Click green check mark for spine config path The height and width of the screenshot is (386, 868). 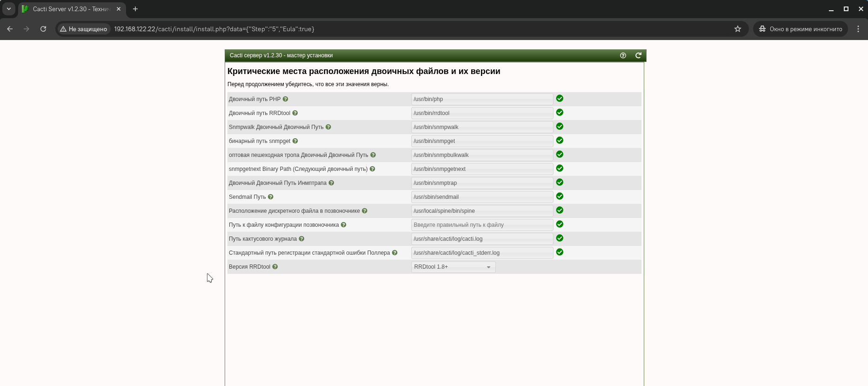coord(560,224)
